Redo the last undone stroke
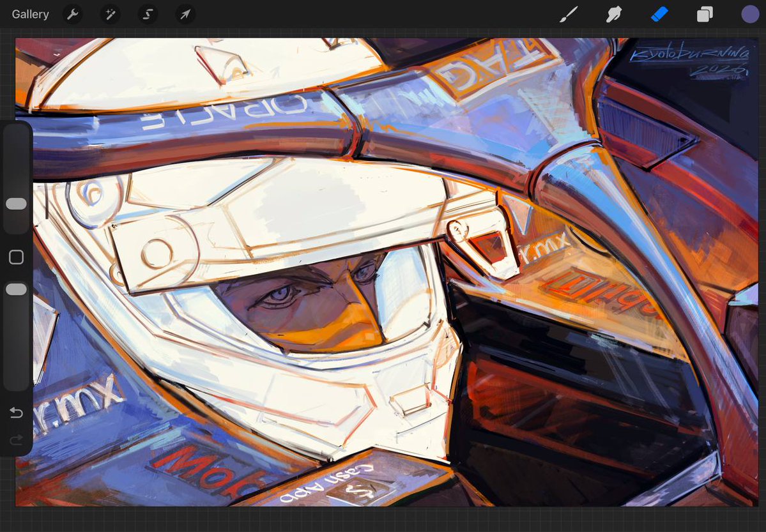The image size is (766, 532). [16, 441]
